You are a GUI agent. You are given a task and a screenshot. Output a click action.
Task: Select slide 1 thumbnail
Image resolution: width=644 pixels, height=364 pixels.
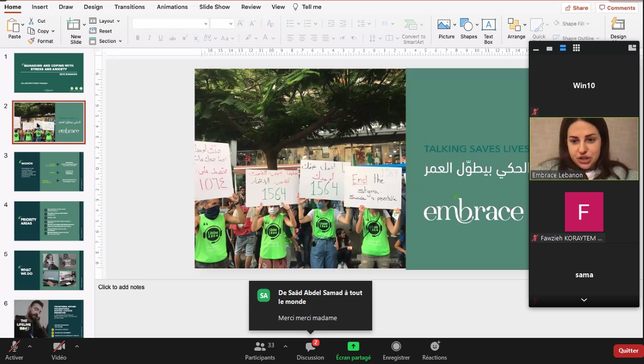click(x=49, y=73)
